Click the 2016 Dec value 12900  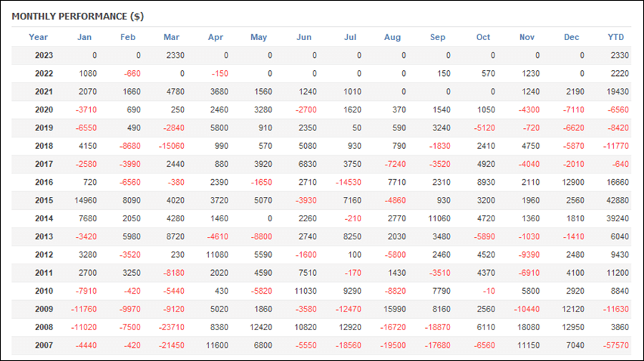tap(573, 182)
